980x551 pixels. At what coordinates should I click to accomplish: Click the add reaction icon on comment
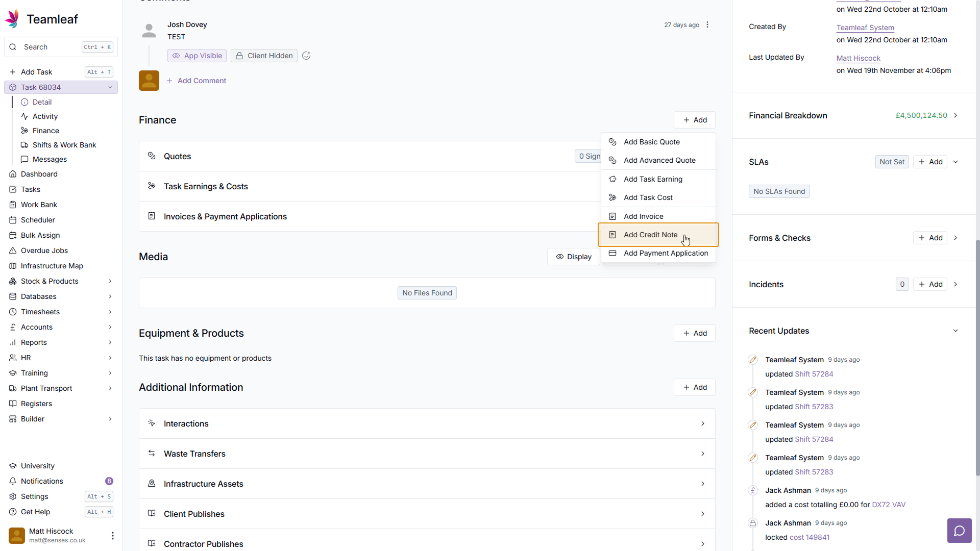pos(306,56)
